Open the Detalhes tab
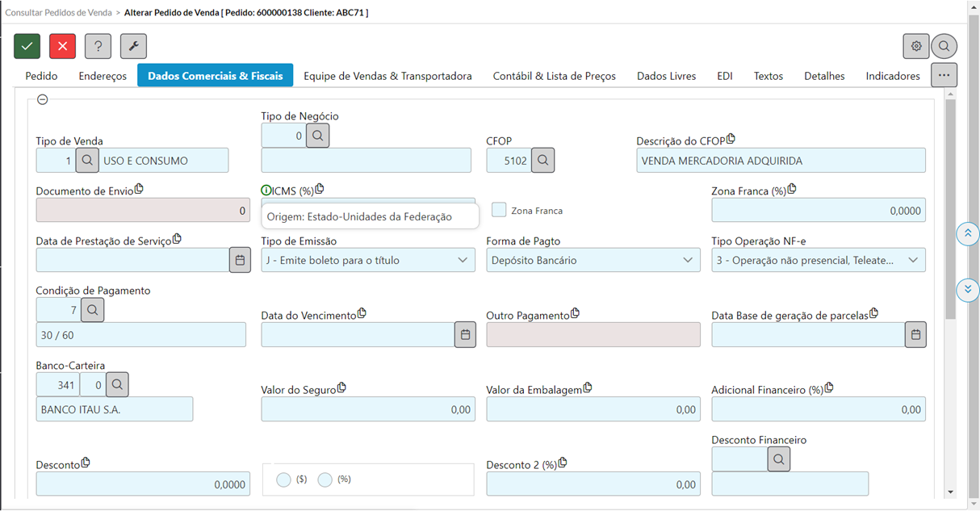Viewport: 980px width, 511px height. [x=824, y=76]
